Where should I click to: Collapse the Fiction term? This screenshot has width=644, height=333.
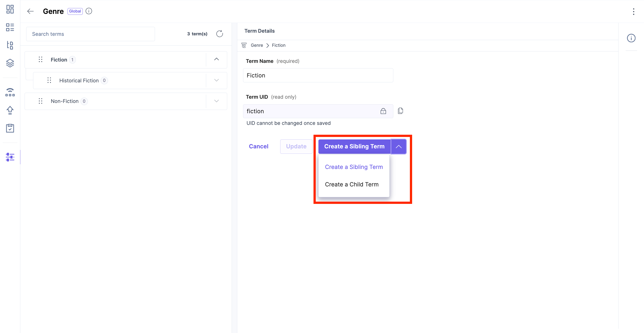coord(216,59)
